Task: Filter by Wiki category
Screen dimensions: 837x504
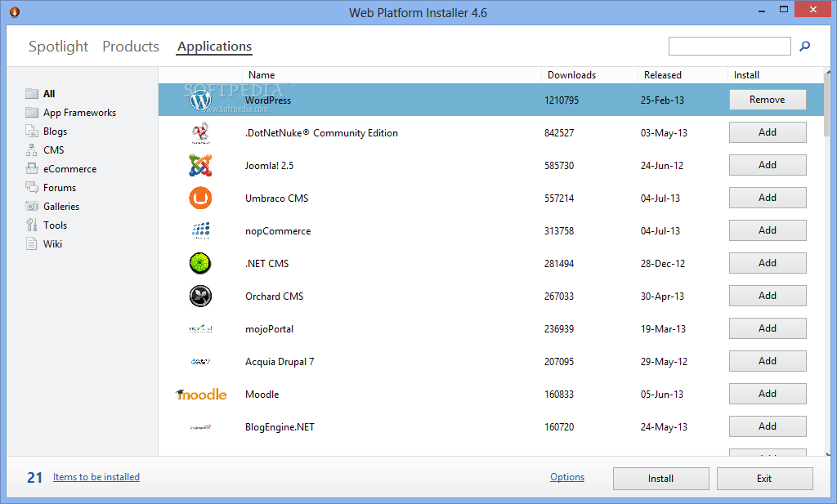Action: tap(52, 243)
